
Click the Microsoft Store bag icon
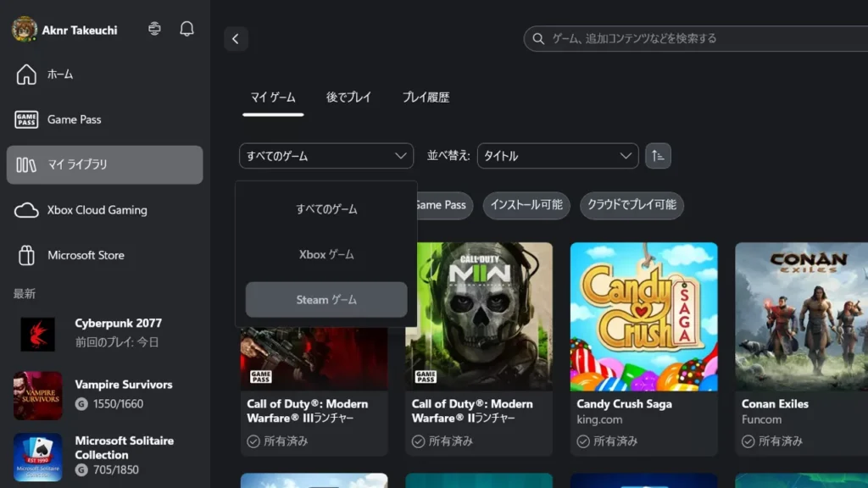26,255
